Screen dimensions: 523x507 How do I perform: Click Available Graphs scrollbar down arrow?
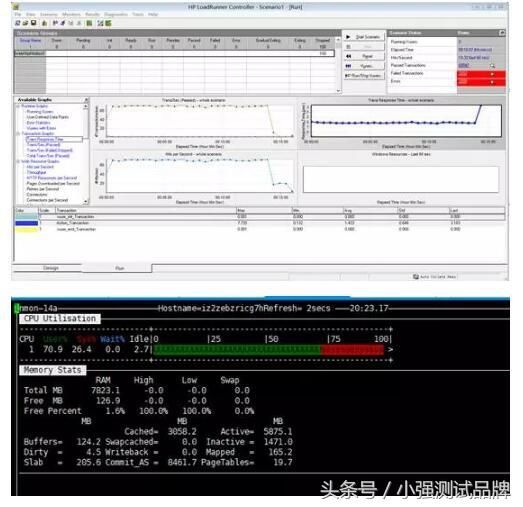point(86,201)
